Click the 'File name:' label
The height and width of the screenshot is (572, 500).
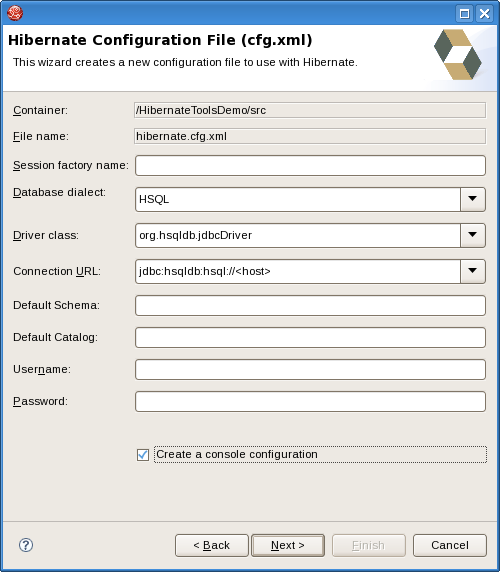point(41,136)
